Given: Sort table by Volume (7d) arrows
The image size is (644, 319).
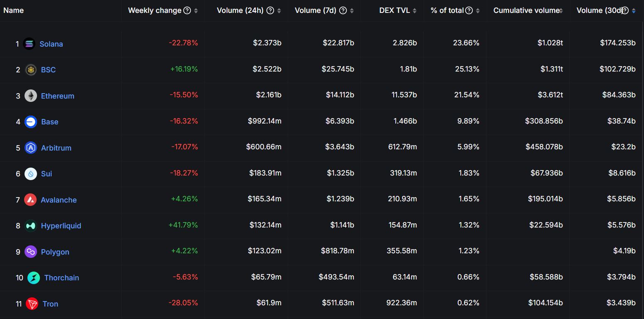Looking at the screenshot, I should pos(352,11).
